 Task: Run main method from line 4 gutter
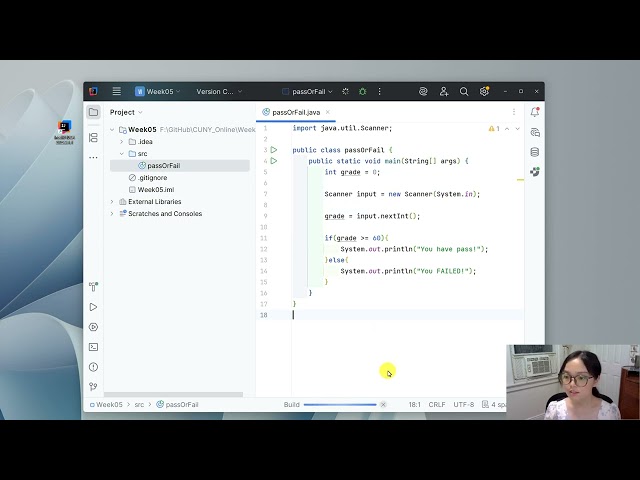click(274, 161)
